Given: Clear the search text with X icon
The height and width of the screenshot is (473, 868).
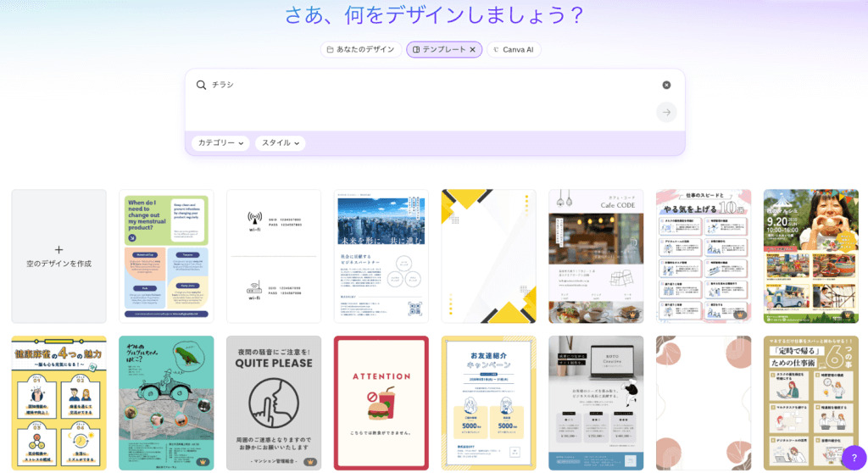Looking at the screenshot, I should pos(666,85).
